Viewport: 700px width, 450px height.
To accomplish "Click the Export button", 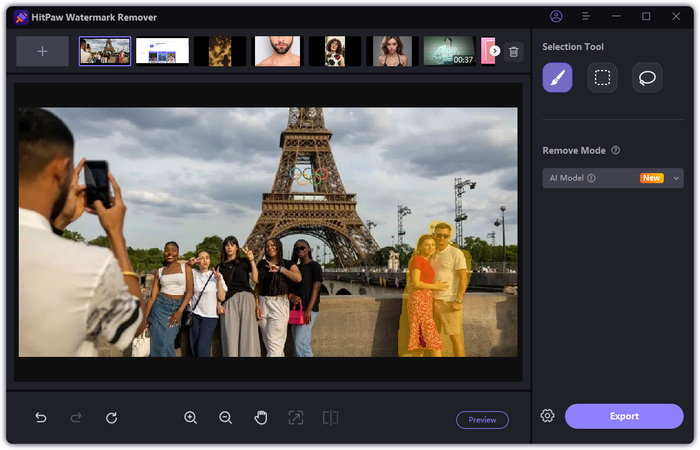I will [x=623, y=416].
